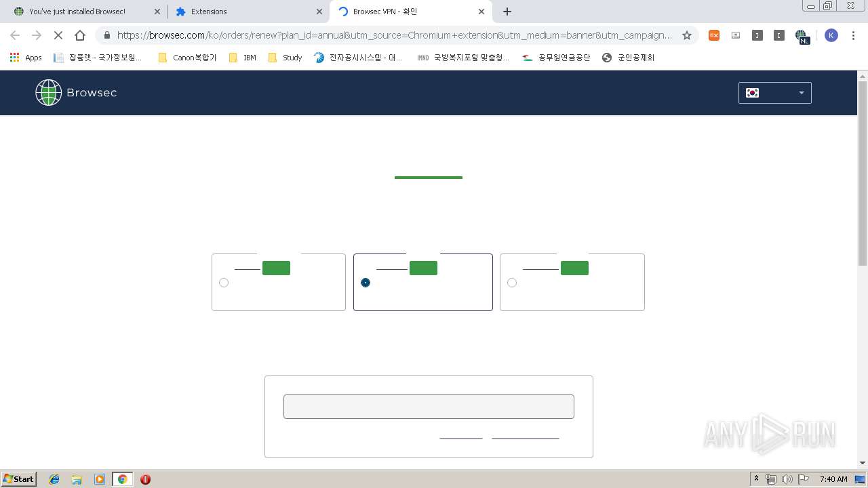This screenshot has width=868, height=488.
Task: Click the screen-shaped extension icon
Action: [x=736, y=35]
